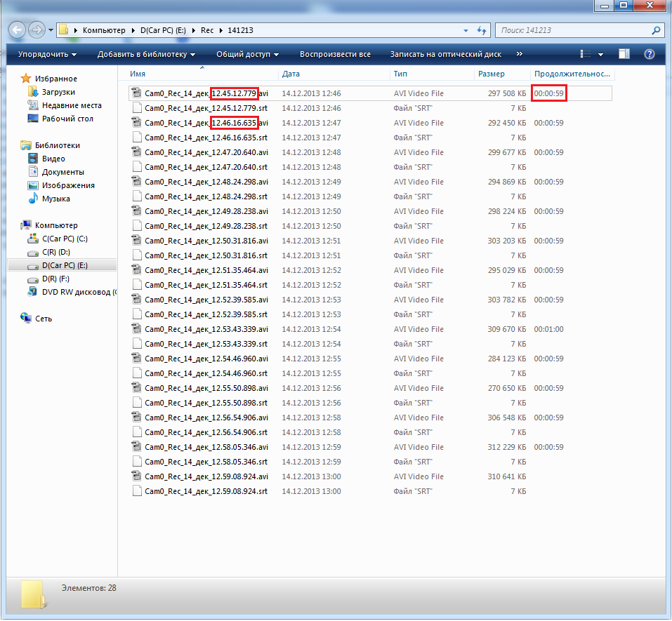
Task: Click the help question mark icon
Action: [649, 54]
